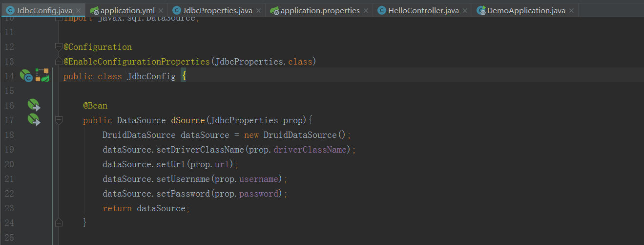Click the highlighted opening brace after JdbcConfig
Viewport: 644px width, 245px height.
pos(184,76)
